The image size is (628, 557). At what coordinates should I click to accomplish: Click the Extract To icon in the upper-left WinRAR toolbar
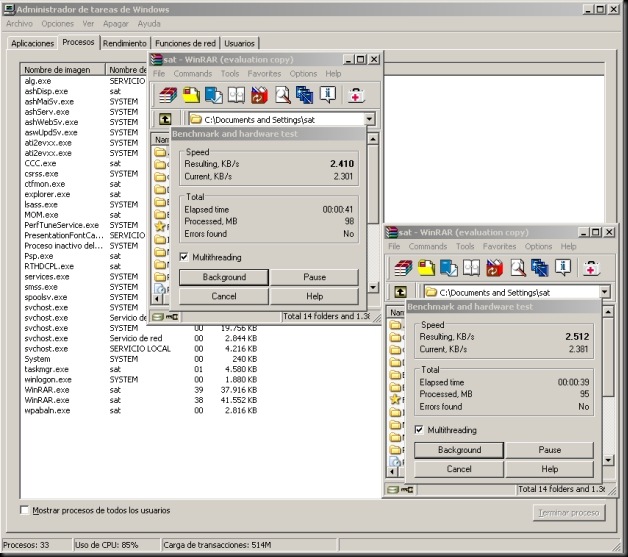tap(190, 96)
